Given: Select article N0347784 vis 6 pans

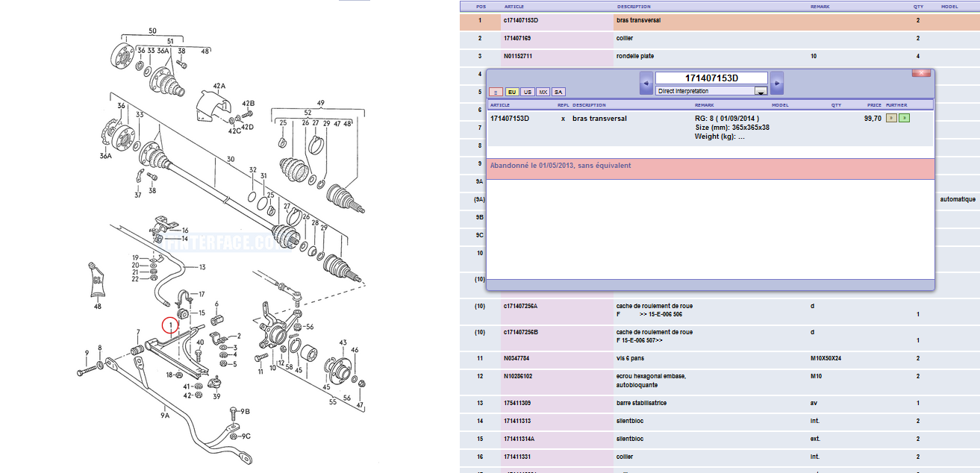Looking at the screenshot, I should 516,358.
